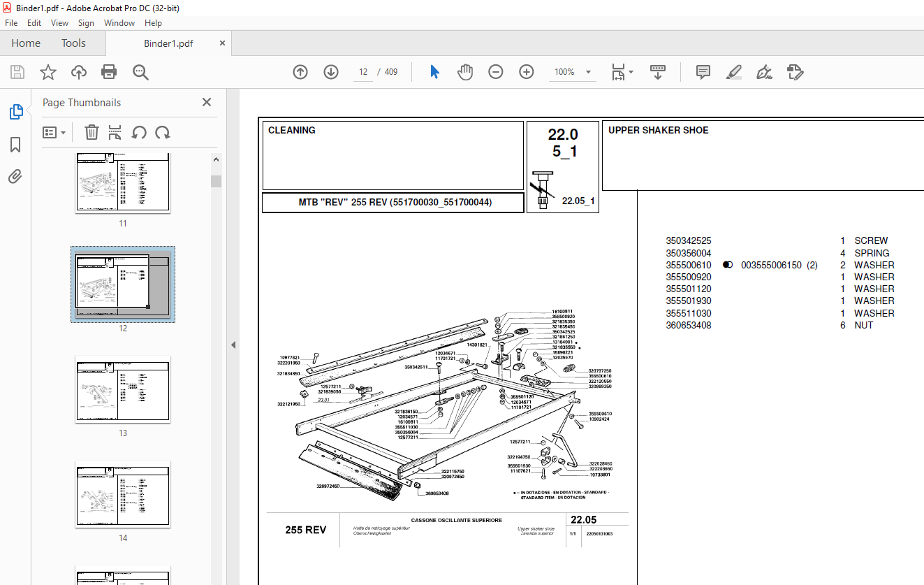This screenshot has width=924, height=585.
Task: Click part number 355511030 in the list
Action: 689,313
